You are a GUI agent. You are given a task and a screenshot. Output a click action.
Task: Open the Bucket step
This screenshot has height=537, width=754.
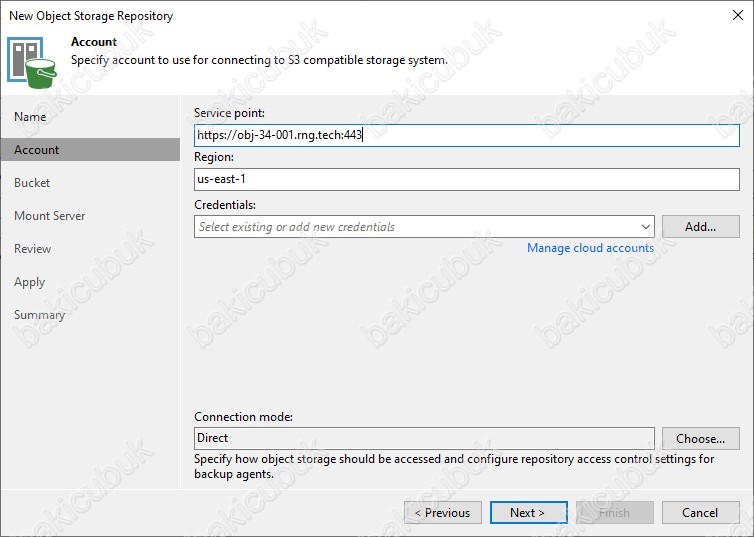pos(32,183)
